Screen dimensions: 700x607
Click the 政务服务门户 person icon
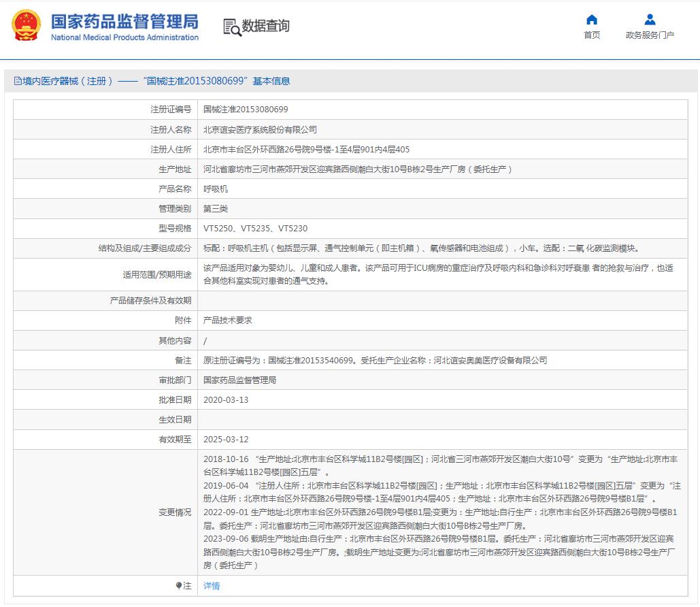pos(650,19)
